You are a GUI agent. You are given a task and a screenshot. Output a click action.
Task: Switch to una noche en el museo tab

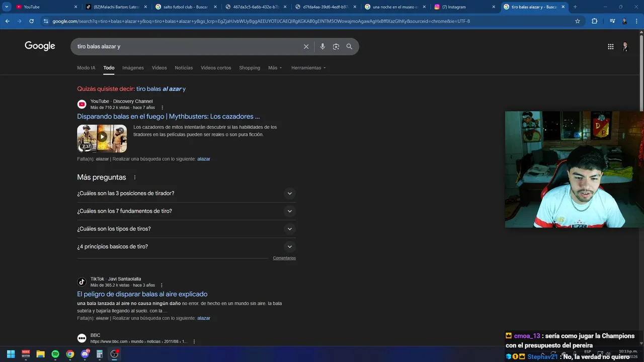pos(395,7)
